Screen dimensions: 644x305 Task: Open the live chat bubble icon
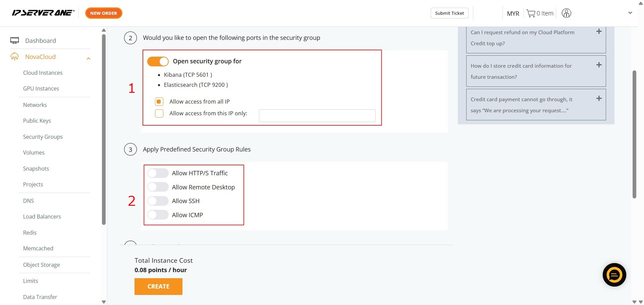[614, 275]
